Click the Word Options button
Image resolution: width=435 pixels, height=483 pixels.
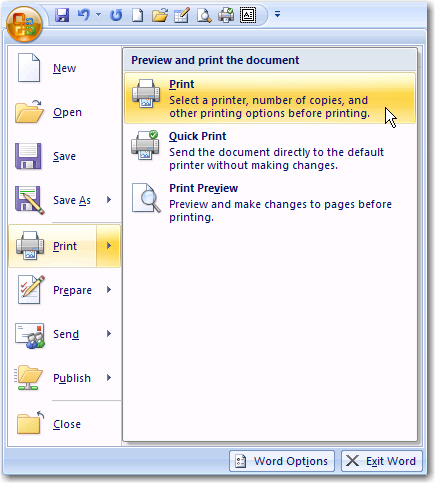(282, 461)
